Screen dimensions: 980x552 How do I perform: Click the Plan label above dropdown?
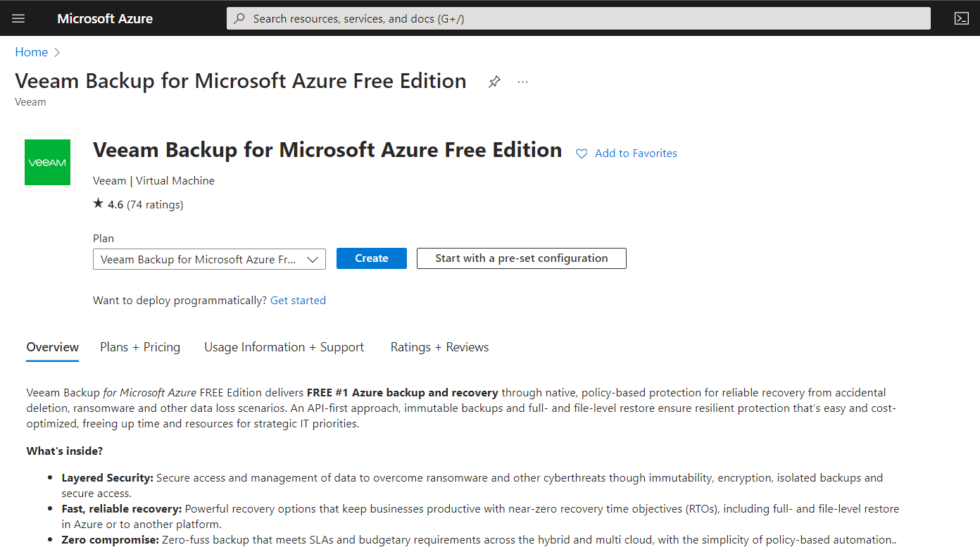point(103,239)
